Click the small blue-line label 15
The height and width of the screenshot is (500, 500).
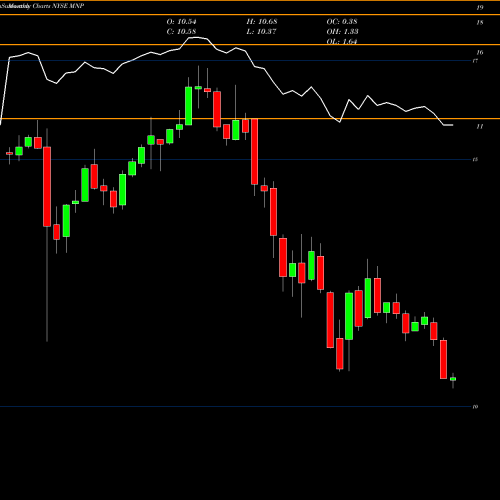pos(475,159)
